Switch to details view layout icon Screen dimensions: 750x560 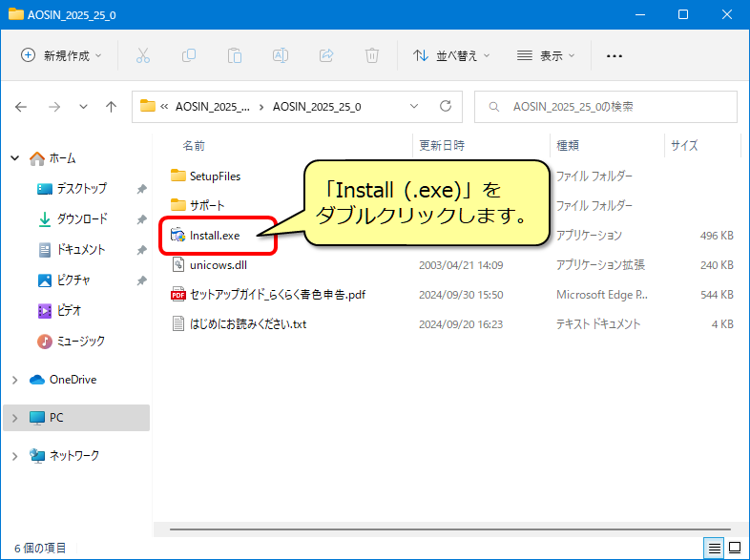click(x=714, y=548)
